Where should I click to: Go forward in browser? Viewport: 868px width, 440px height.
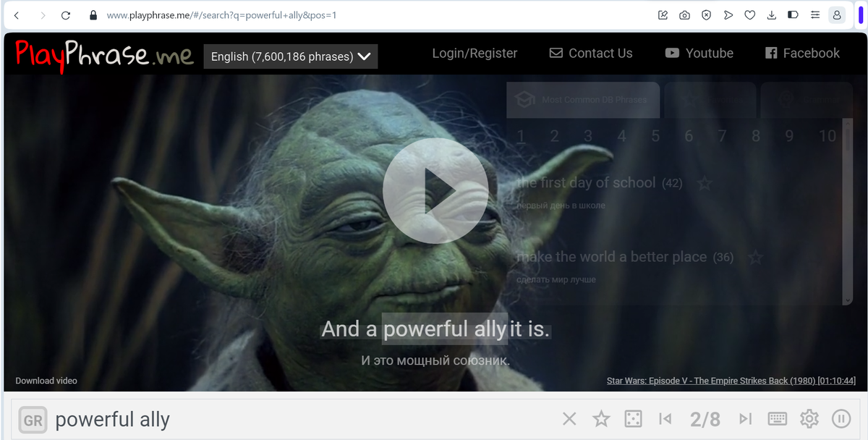[x=42, y=15]
